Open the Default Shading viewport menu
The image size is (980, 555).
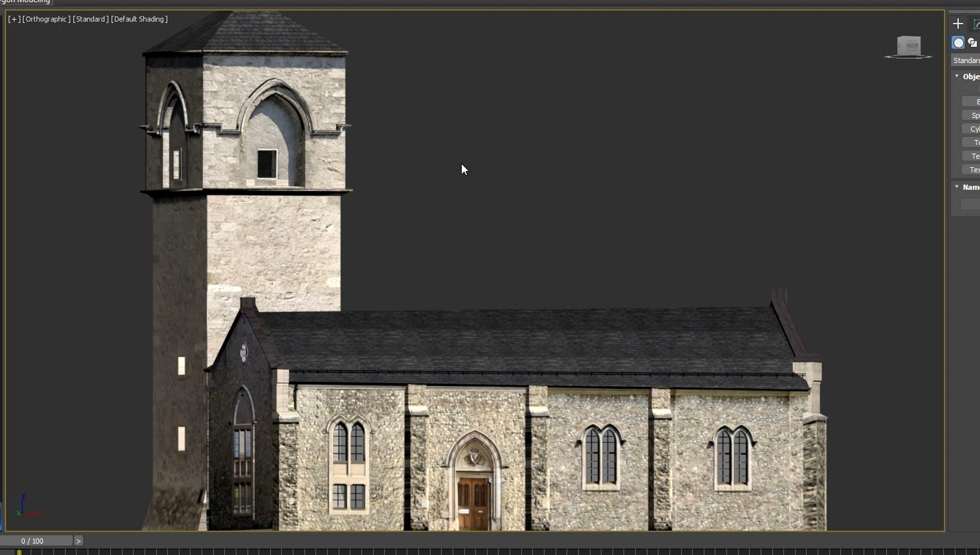pyautogui.click(x=139, y=19)
